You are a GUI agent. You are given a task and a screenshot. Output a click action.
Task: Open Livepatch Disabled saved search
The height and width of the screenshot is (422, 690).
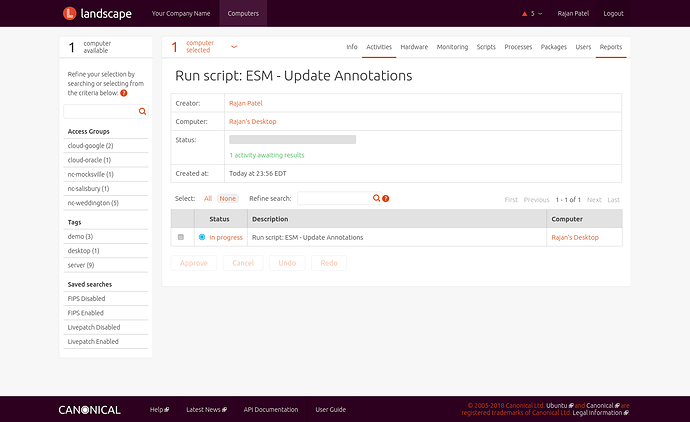pyautogui.click(x=94, y=327)
